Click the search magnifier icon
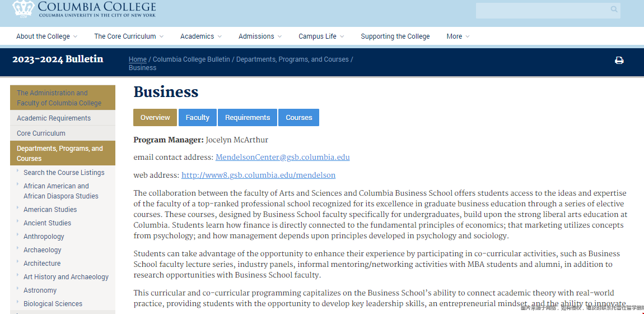This screenshot has height=314, width=644. [614, 9]
